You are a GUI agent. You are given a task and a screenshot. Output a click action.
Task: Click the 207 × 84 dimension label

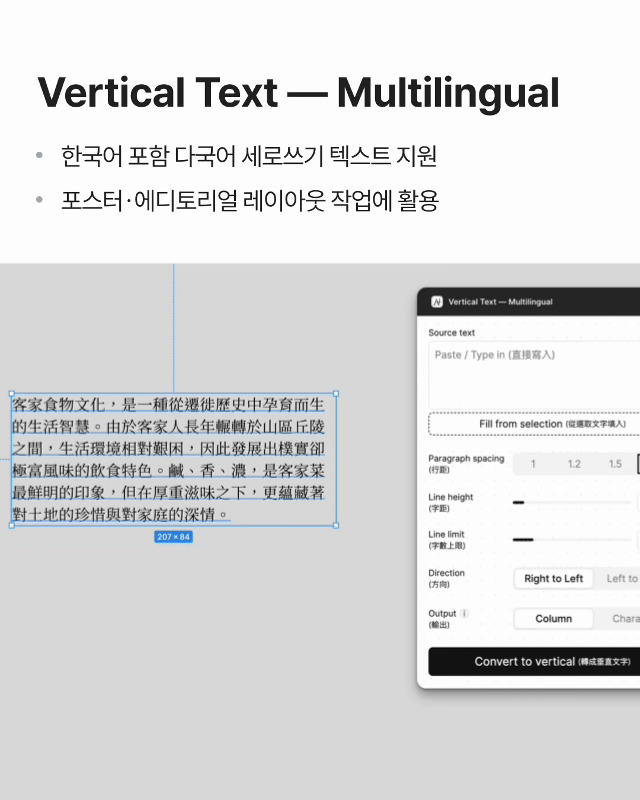point(174,537)
